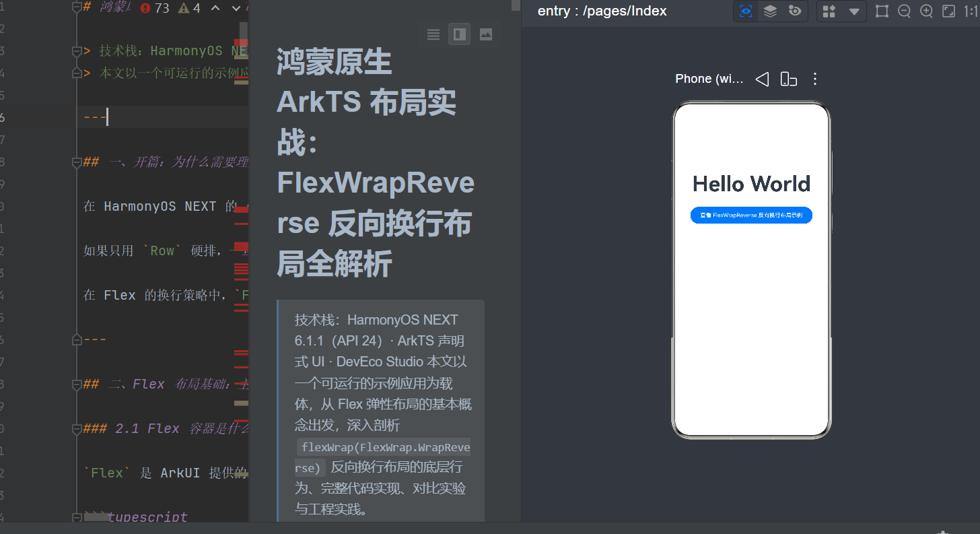Click the editor line 在 HarmonyOS NEXT 的
Viewport: 980px width, 534px height.
(165, 206)
